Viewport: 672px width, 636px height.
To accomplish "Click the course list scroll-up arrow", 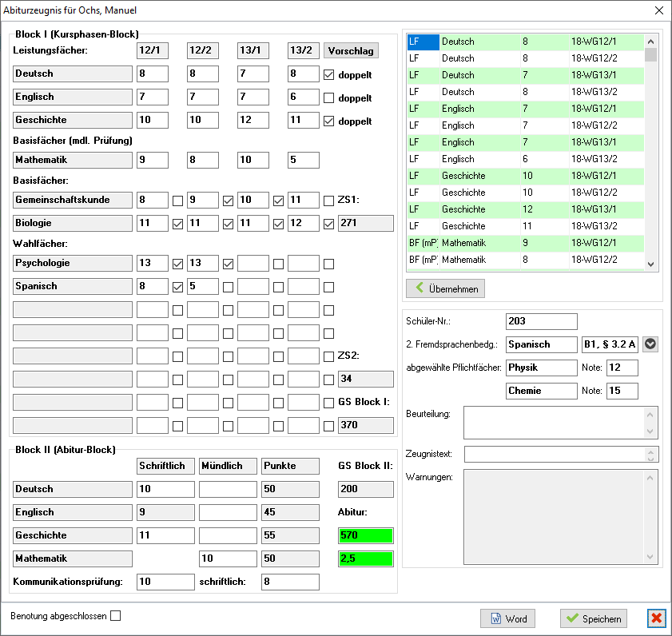I will 650,42.
